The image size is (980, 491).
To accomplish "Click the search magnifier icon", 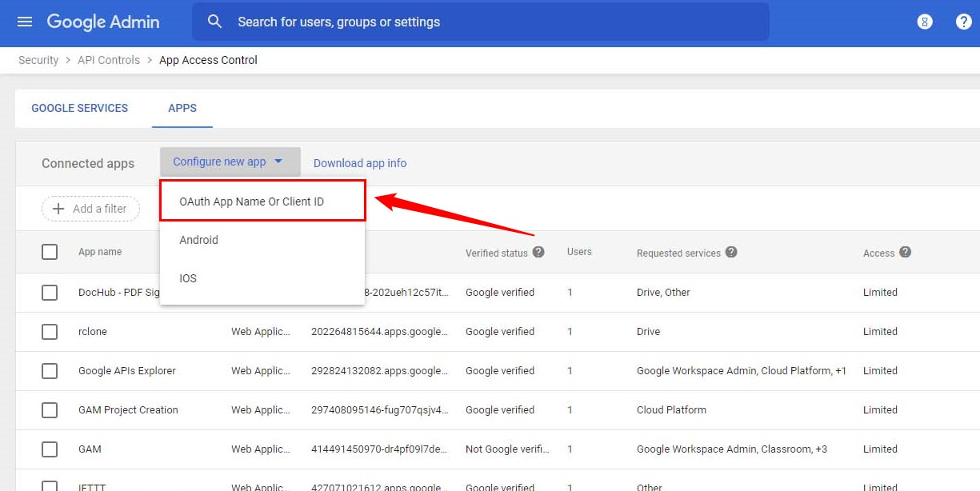I will (x=214, y=22).
